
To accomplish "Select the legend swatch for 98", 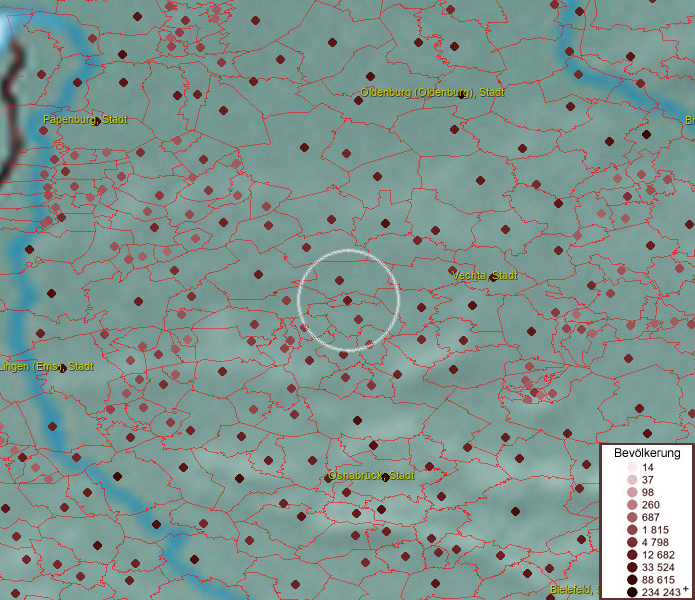I will tap(632, 492).
